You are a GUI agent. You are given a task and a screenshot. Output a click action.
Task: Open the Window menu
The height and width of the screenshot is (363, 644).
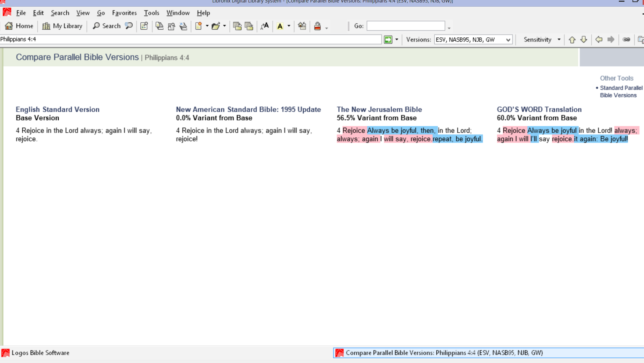click(178, 13)
